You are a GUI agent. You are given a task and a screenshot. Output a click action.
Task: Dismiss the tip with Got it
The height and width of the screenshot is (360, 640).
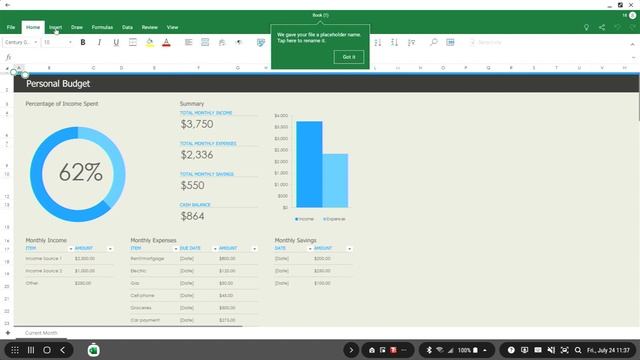(349, 57)
